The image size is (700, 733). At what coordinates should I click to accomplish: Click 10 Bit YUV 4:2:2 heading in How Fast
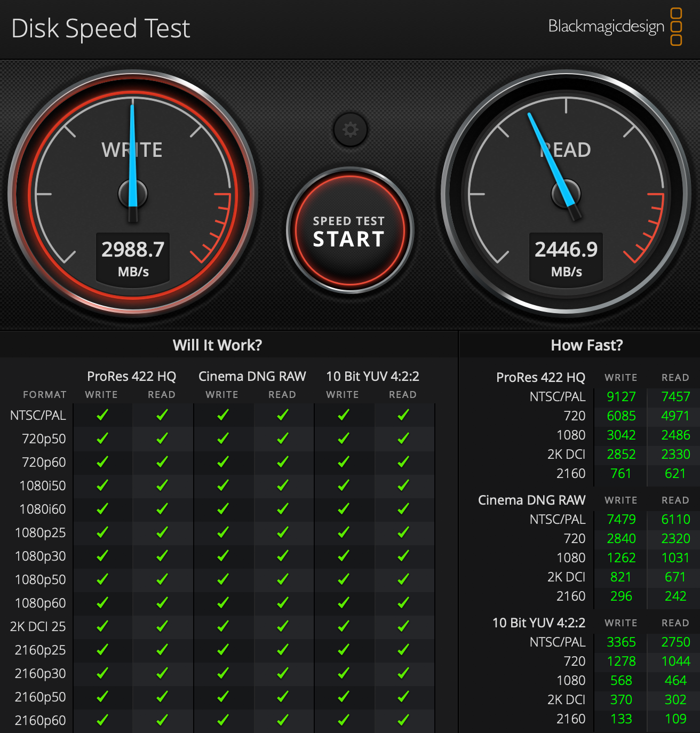pyautogui.click(x=539, y=623)
